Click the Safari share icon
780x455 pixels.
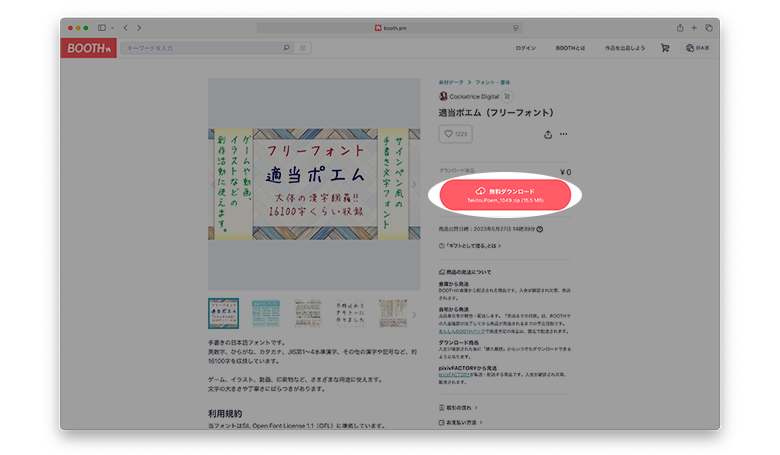680,28
